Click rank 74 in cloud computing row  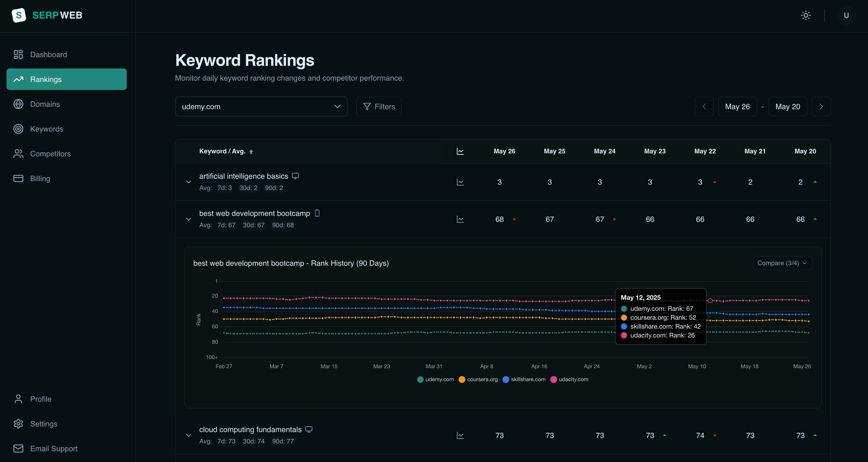tap(700, 436)
